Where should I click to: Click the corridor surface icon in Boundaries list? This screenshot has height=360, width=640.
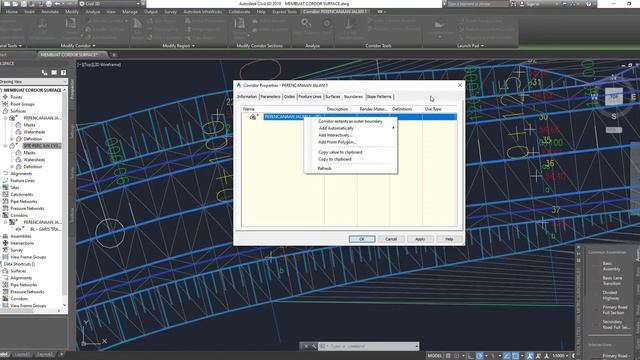(x=253, y=117)
